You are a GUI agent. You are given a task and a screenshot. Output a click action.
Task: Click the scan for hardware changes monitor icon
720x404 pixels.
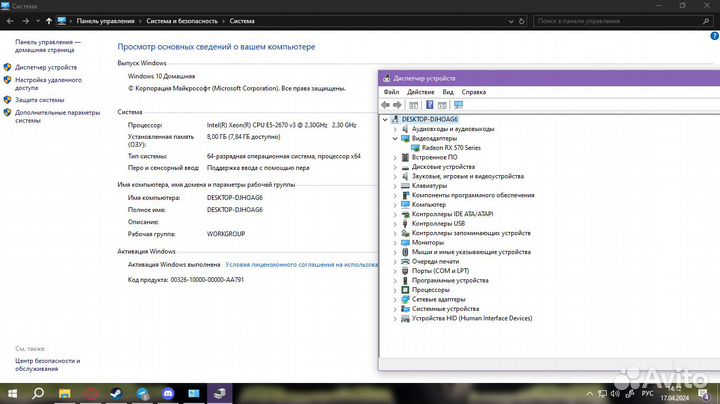click(458, 105)
